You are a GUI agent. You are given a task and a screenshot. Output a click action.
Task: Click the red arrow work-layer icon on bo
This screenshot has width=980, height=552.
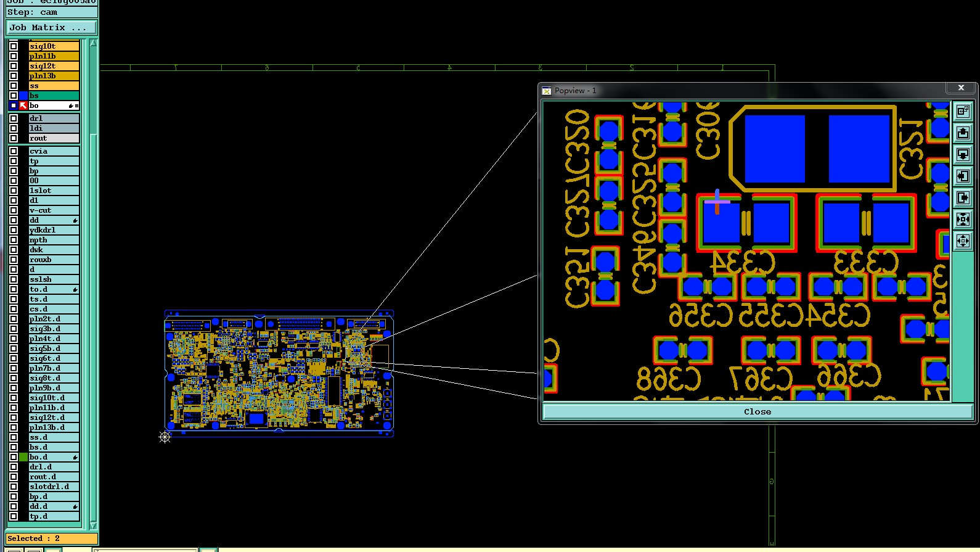coord(23,105)
